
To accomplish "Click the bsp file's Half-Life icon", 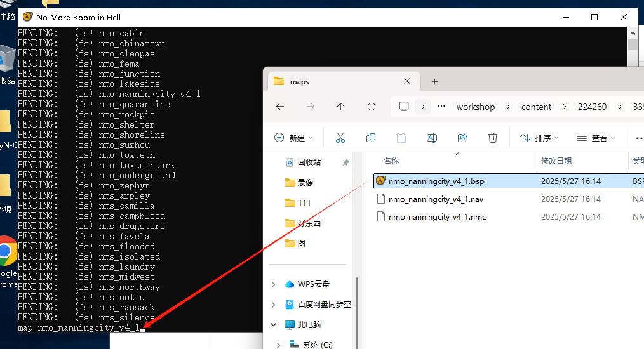I will [380, 181].
